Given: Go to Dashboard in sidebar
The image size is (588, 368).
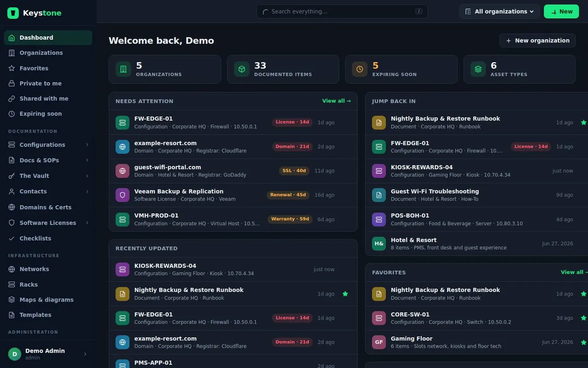Looking at the screenshot, I should pyautogui.click(x=48, y=38).
